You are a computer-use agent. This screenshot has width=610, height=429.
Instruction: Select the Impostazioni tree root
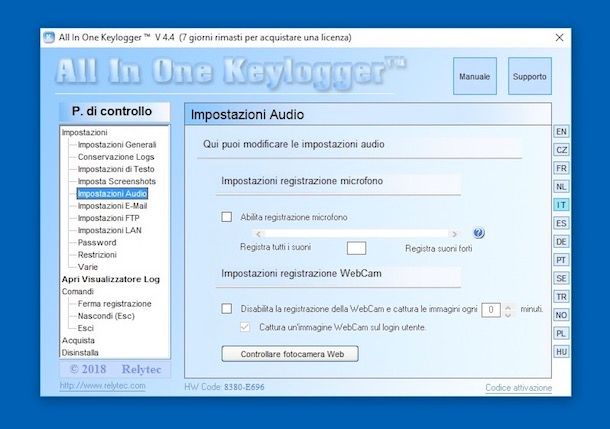point(84,133)
